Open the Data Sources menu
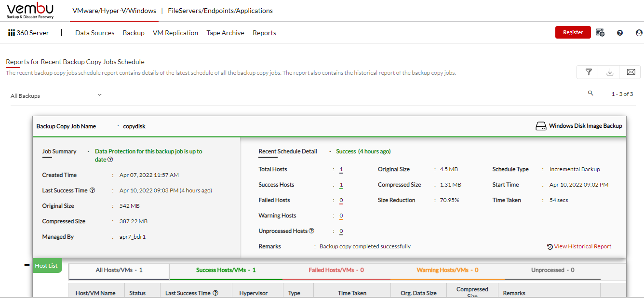644x298 pixels. coord(95,33)
